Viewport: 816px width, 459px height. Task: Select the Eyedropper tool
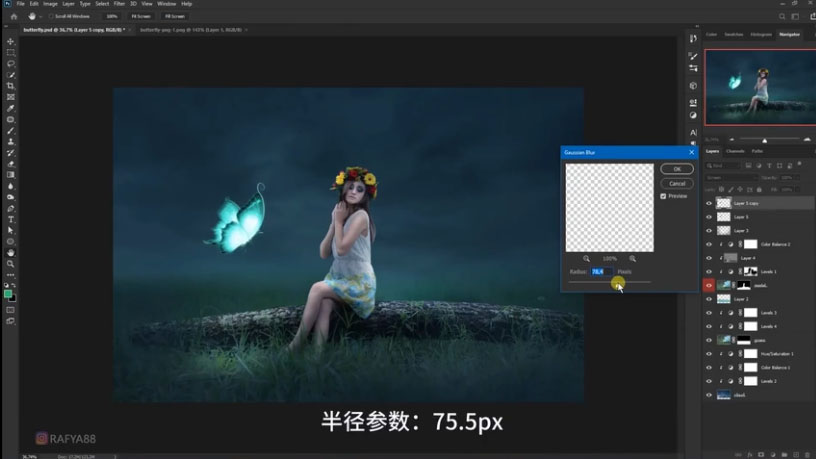pos(10,108)
